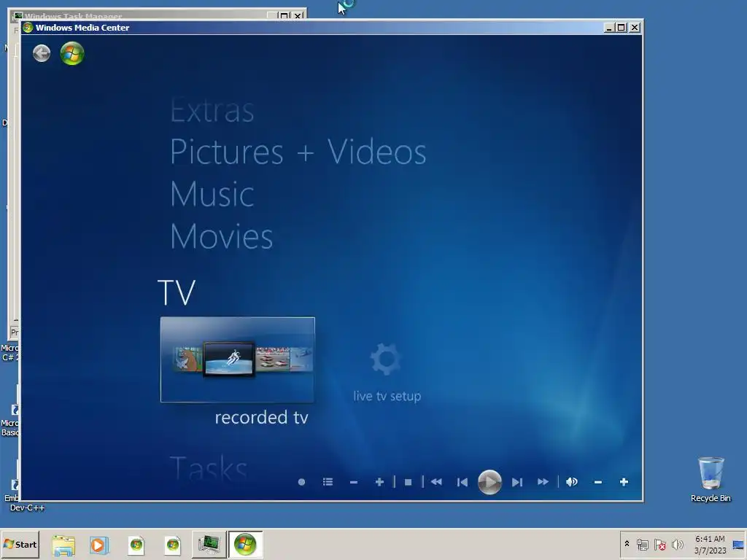Open the green Media Center start orb

[x=72, y=53]
